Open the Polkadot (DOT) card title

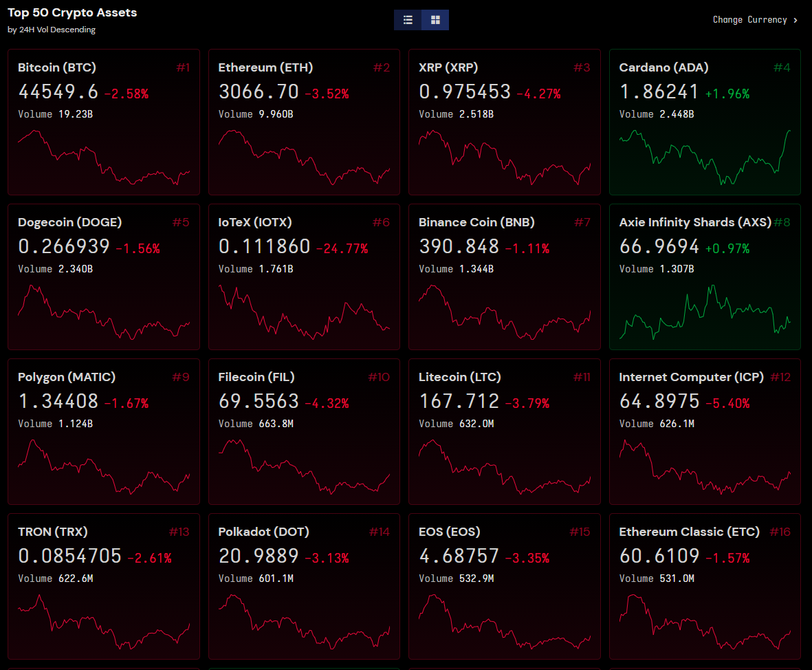(263, 532)
